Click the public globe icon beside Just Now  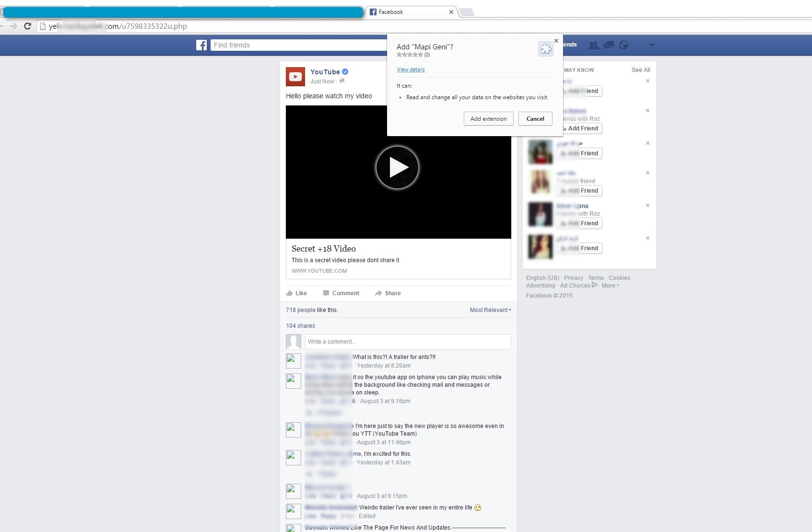point(342,81)
